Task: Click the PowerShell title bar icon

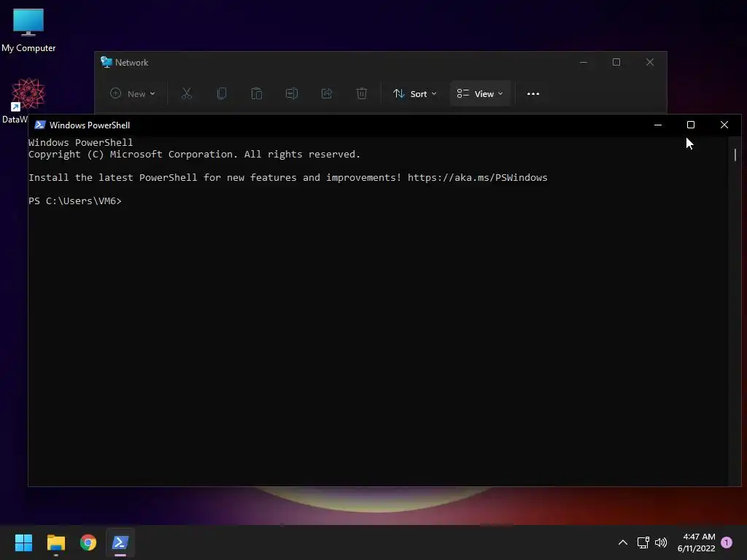Action: coord(40,125)
